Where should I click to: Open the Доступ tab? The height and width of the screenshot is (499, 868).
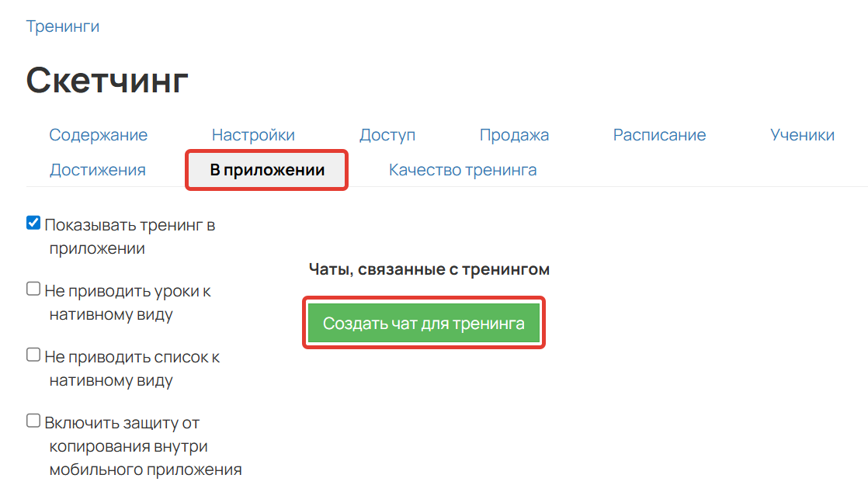(x=387, y=134)
